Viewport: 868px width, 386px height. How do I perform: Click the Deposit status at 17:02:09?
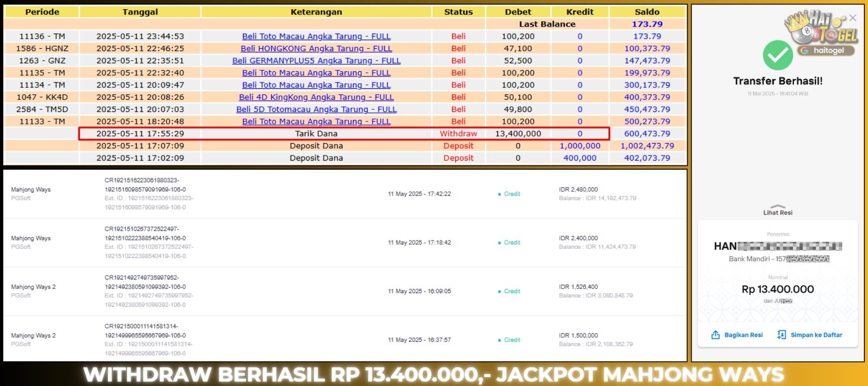coord(459,158)
